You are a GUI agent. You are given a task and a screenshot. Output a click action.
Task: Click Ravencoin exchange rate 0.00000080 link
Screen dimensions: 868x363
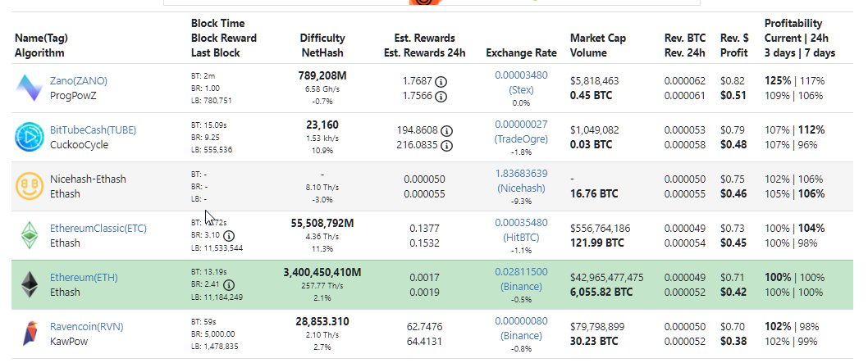coord(521,320)
